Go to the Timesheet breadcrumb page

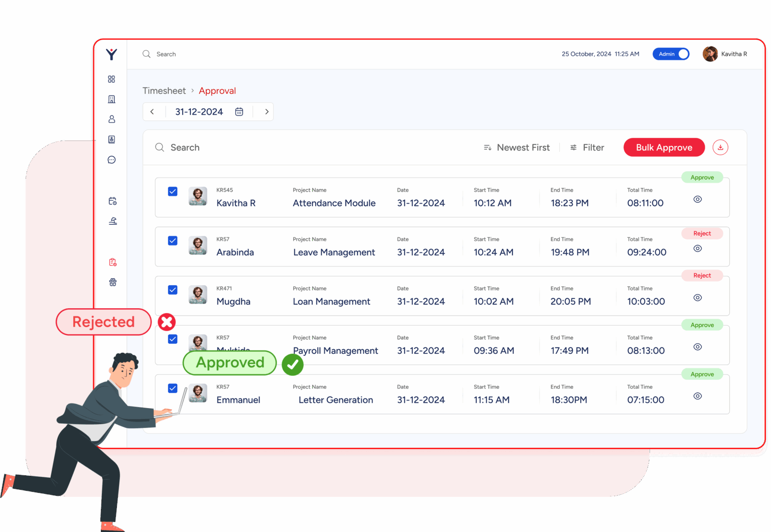[x=164, y=90]
